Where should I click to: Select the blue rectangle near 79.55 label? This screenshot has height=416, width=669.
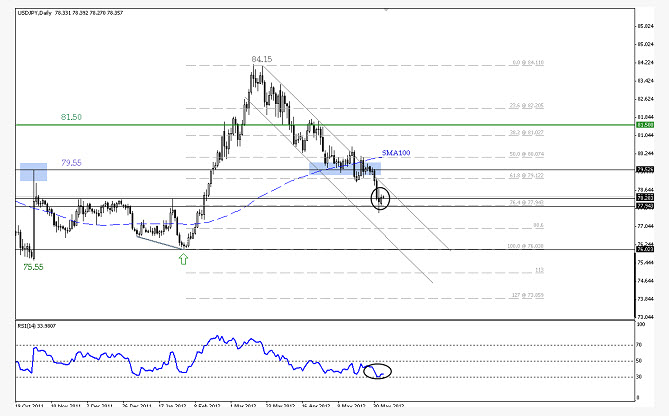34,172
